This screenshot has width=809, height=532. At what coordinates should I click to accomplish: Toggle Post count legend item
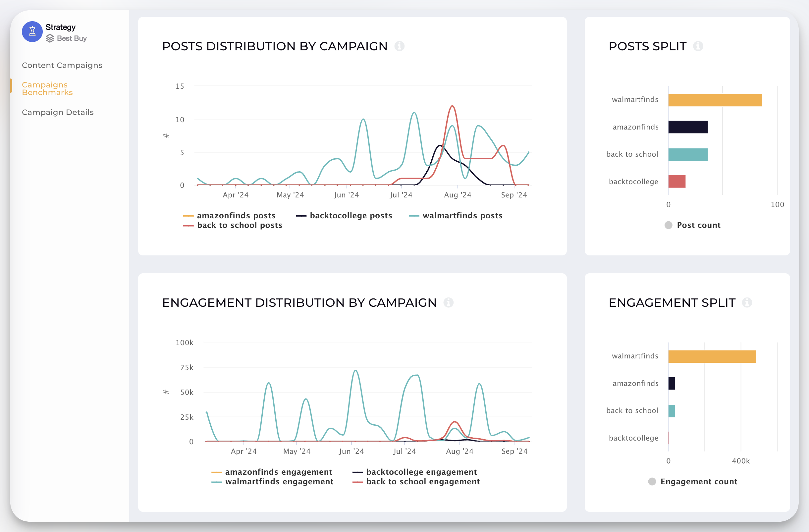coord(692,225)
